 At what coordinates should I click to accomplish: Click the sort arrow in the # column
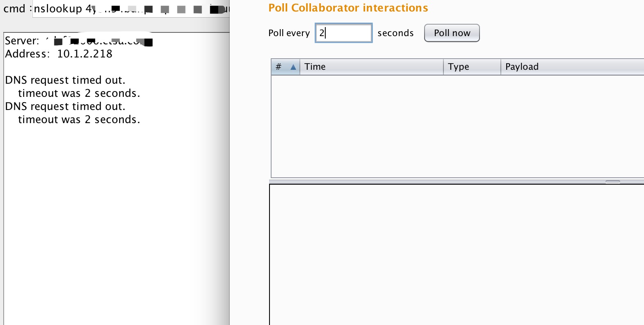tap(293, 67)
